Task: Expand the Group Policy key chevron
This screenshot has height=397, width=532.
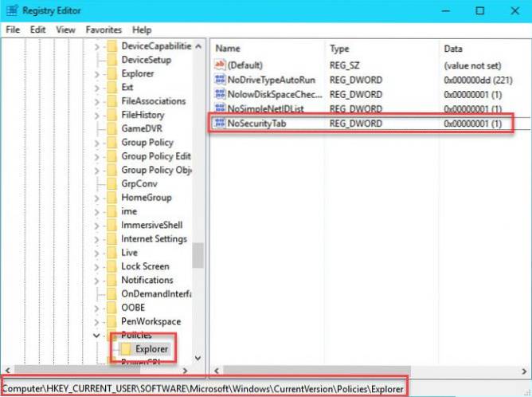Action: pos(97,142)
